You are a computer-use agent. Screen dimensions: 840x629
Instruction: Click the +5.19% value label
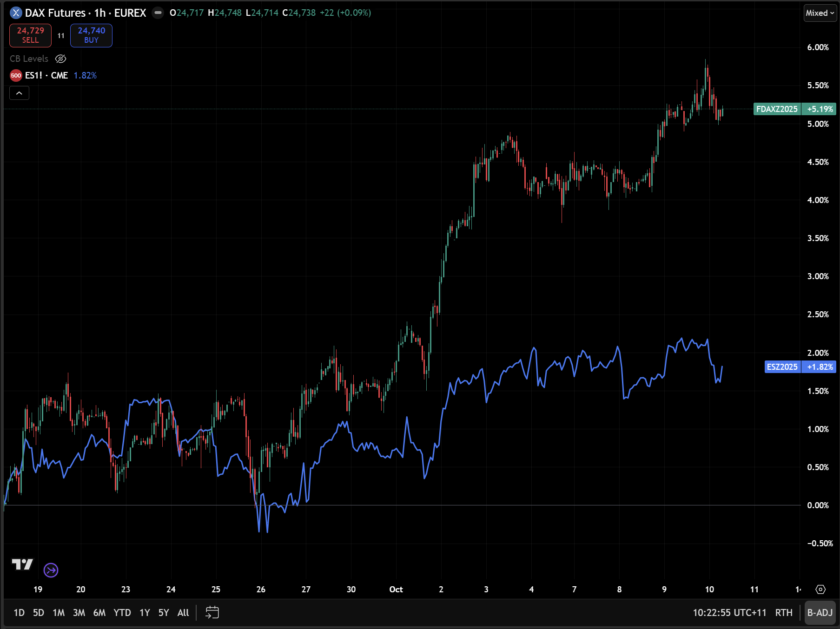click(819, 109)
